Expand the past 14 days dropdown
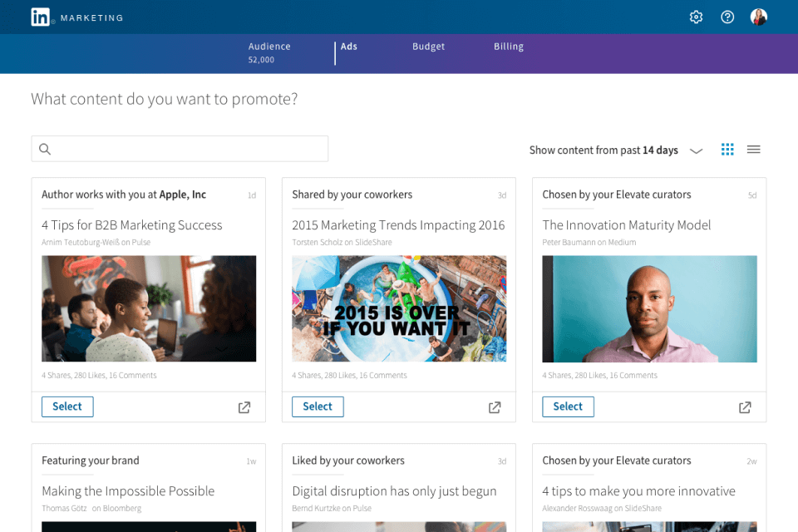 pyautogui.click(x=696, y=150)
